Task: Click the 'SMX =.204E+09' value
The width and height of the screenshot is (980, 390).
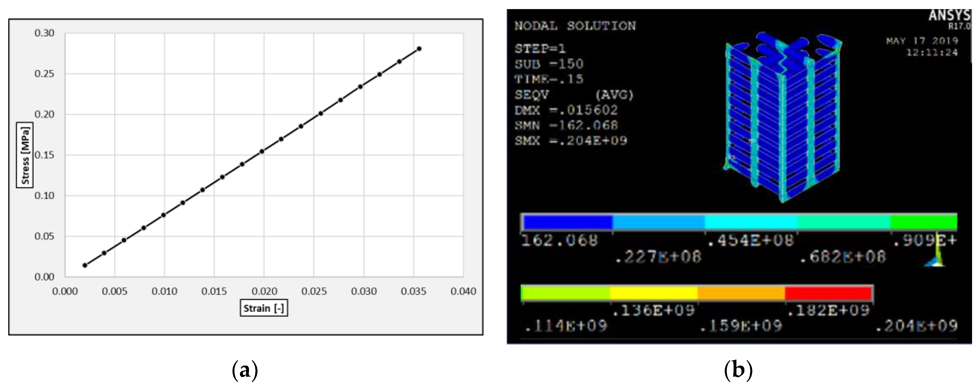Action: tap(571, 141)
